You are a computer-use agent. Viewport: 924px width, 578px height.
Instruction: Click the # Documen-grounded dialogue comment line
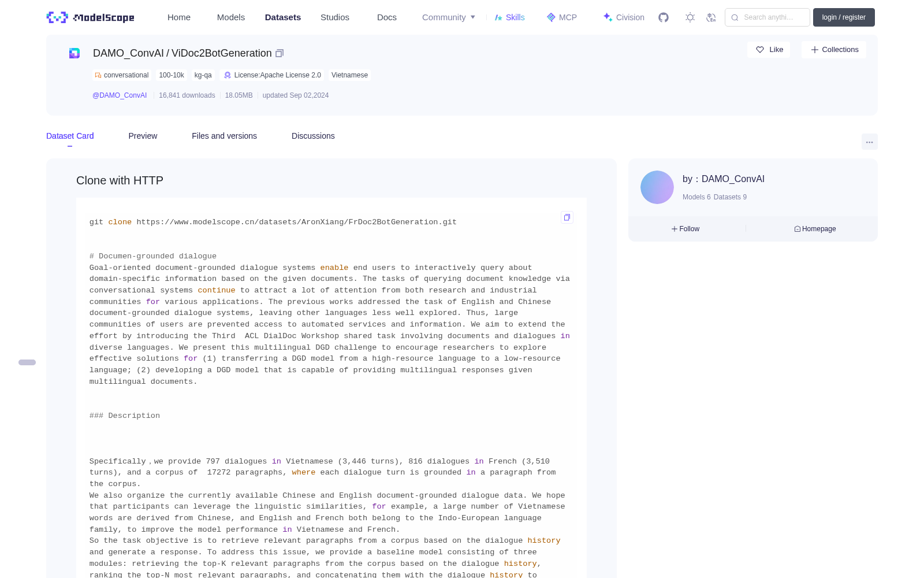[x=153, y=256]
